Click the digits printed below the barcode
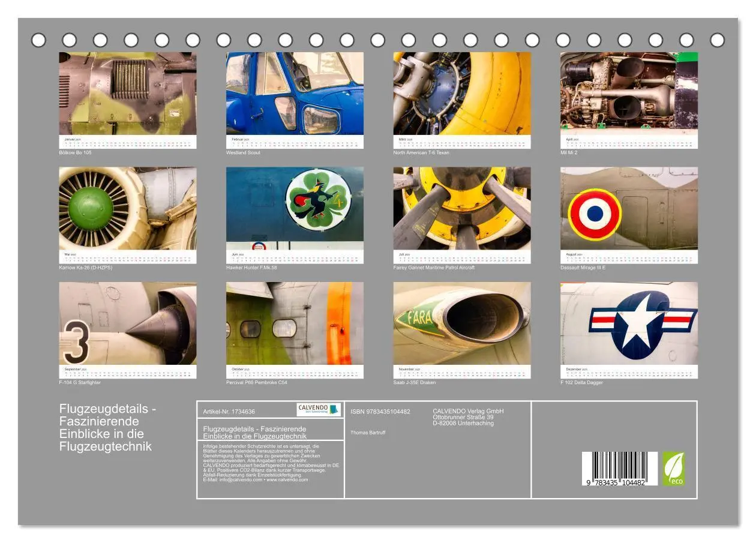The height and width of the screenshot is (543, 756). [616, 483]
